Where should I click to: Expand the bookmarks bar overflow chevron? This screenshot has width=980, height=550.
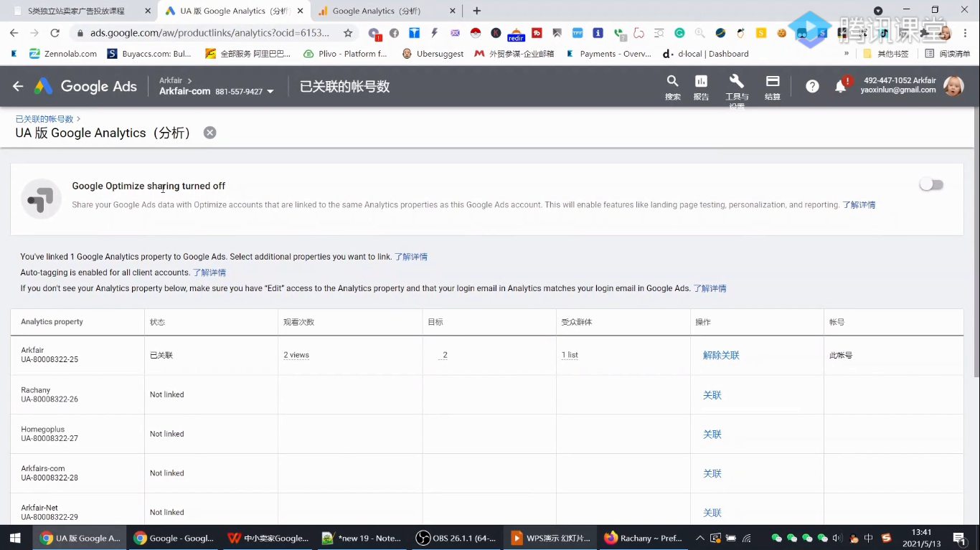(x=847, y=54)
